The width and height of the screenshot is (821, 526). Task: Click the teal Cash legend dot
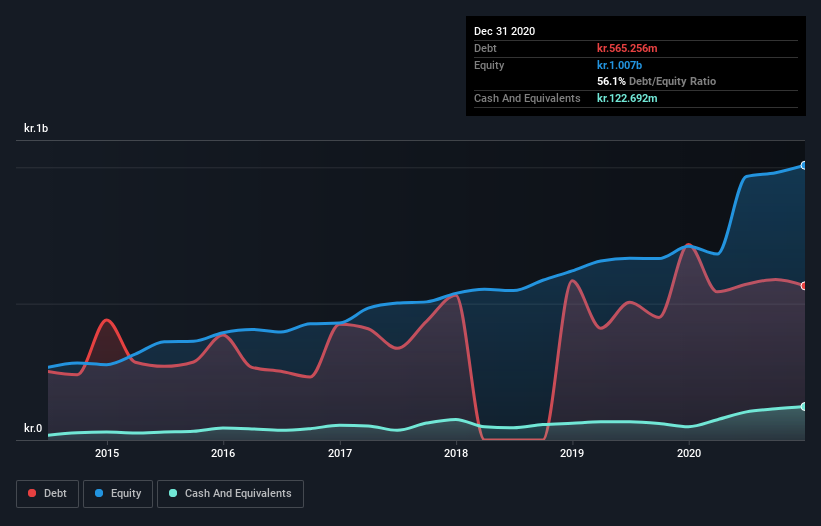pyautogui.click(x=173, y=493)
